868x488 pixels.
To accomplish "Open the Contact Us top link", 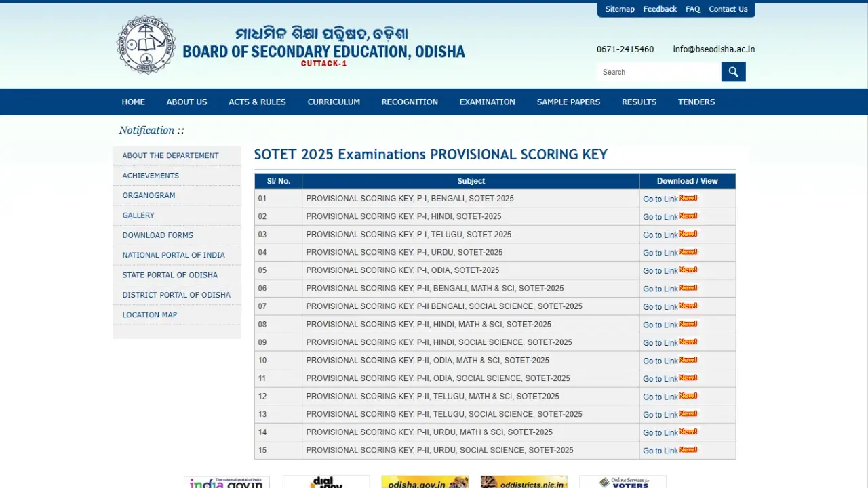I will click(x=728, y=9).
